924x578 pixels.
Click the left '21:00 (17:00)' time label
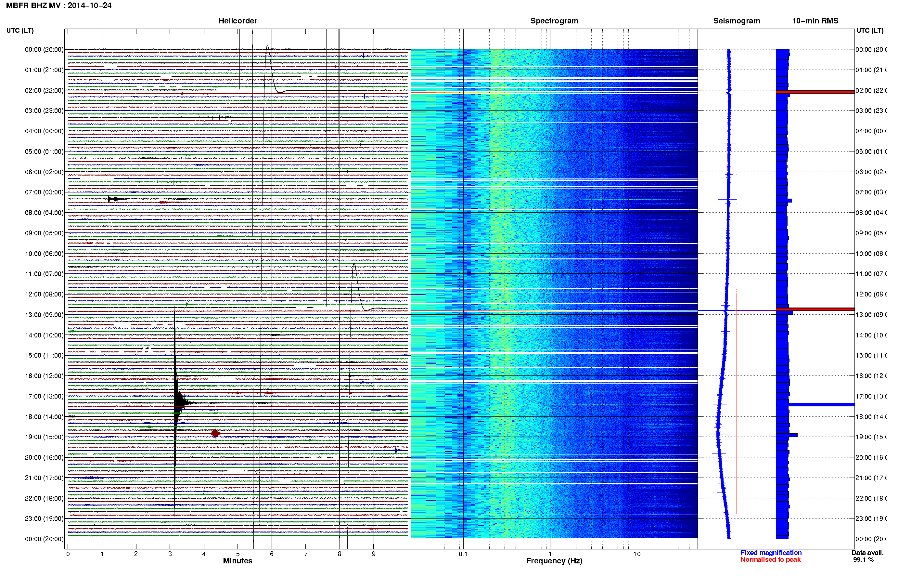pyautogui.click(x=44, y=478)
